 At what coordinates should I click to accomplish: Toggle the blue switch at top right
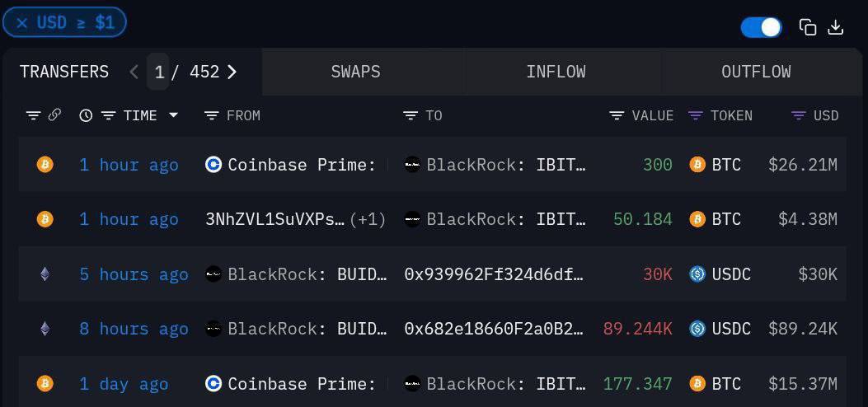(x=761, y=27)
